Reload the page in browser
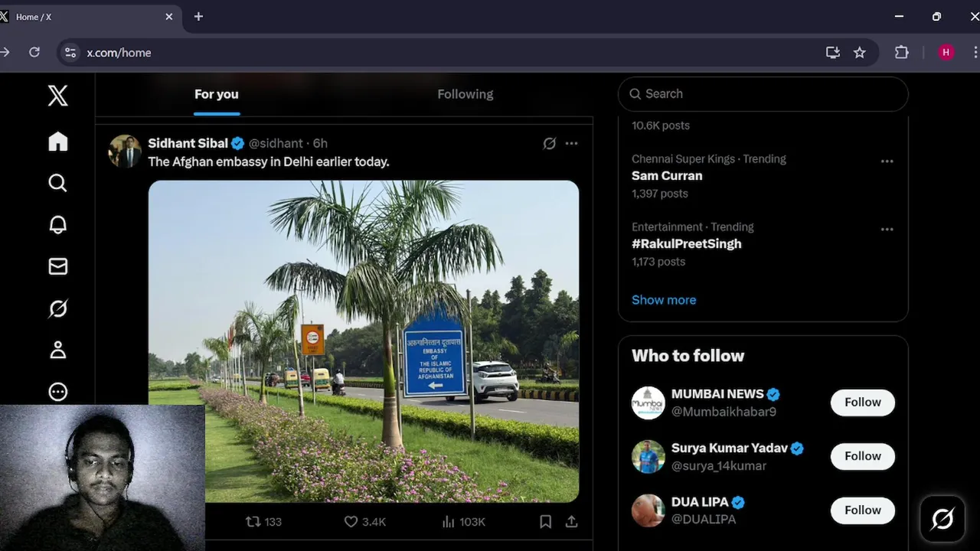Screen dimensions: 980x551 point(34,52)
